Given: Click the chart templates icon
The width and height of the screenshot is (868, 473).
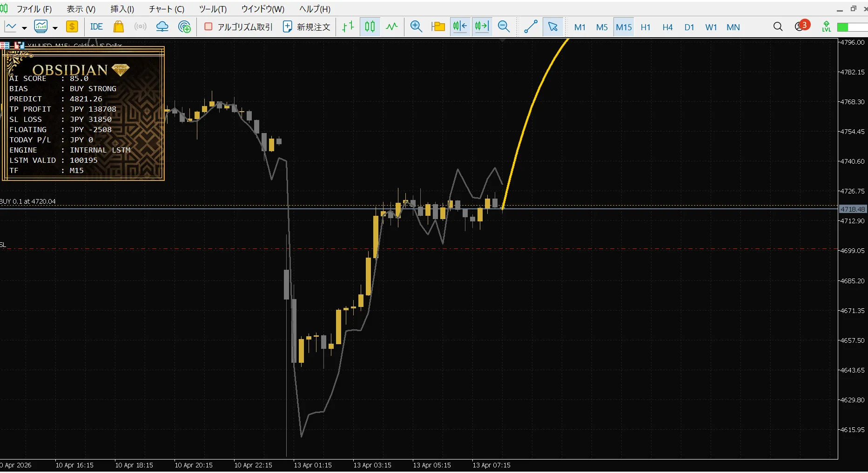Looking at the screenshot, I should (41, 27).
